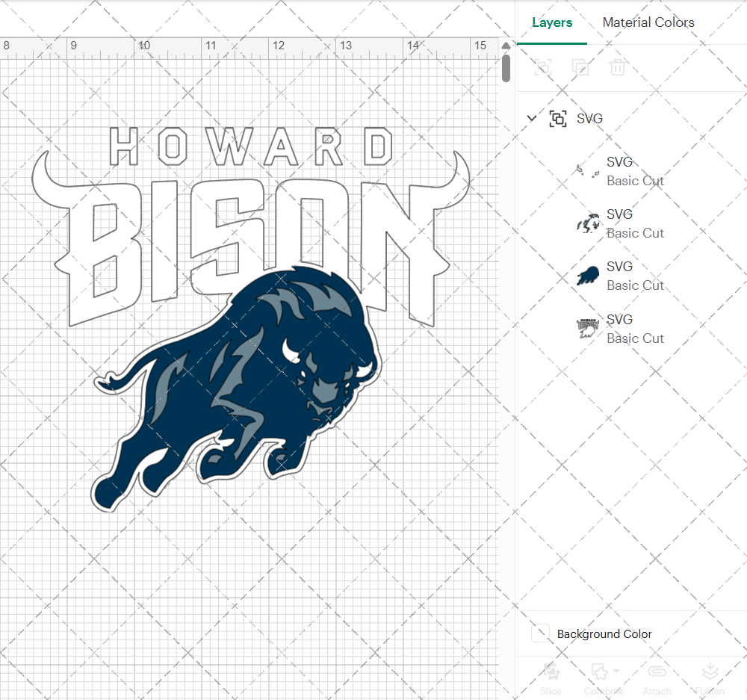Collapse the SVG group chevron

(x=532, y=118)
